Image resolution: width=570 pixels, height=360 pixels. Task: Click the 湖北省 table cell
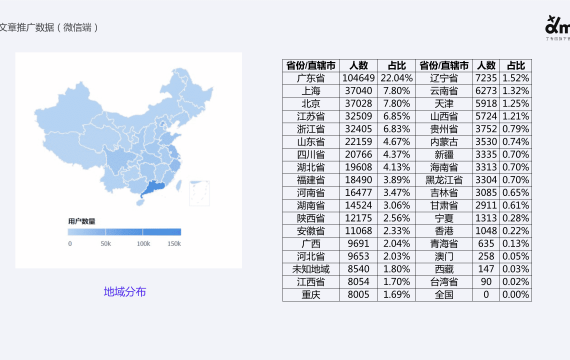311,167
